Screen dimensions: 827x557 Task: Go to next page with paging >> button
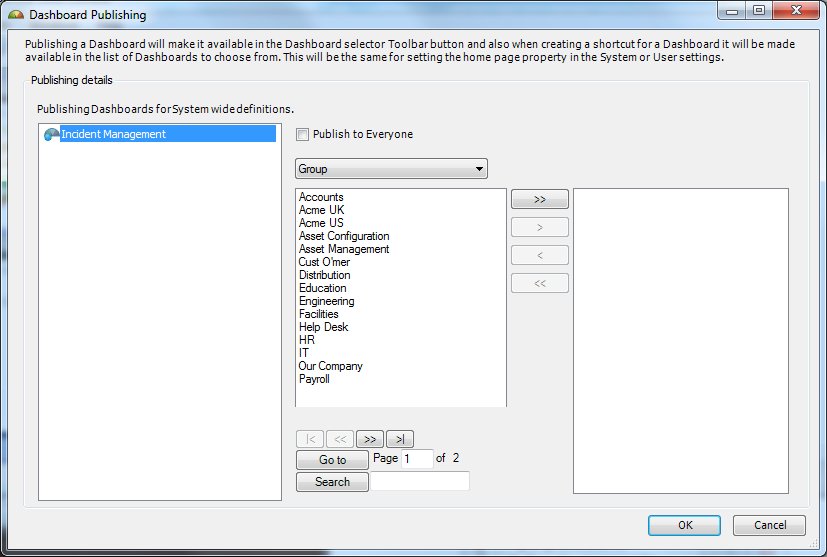click(370, 439)
